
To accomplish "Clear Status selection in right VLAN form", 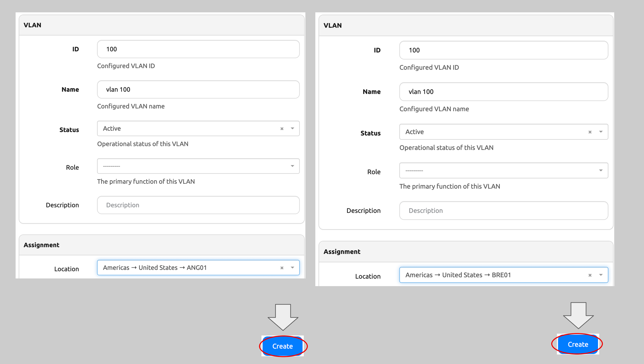I will 590,132.
